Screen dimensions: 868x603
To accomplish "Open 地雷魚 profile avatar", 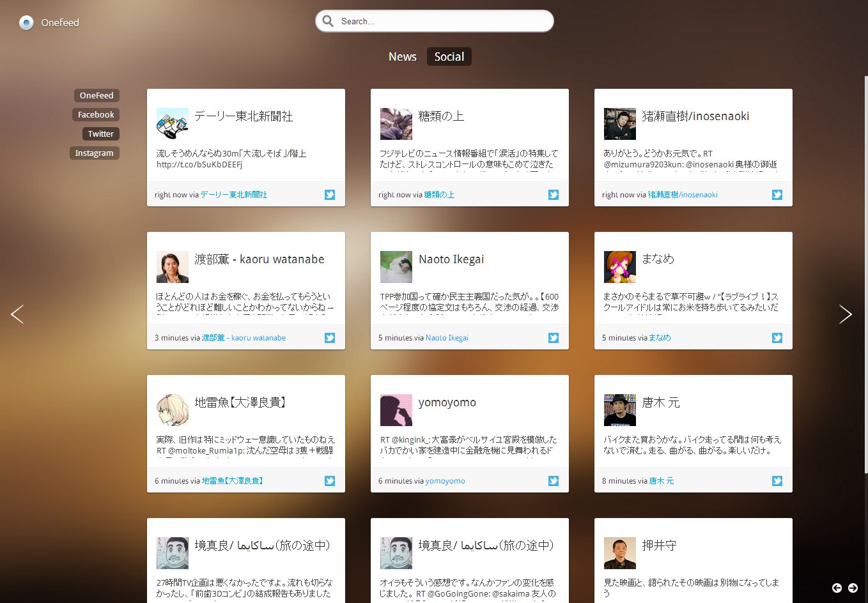I will point(173,410).
